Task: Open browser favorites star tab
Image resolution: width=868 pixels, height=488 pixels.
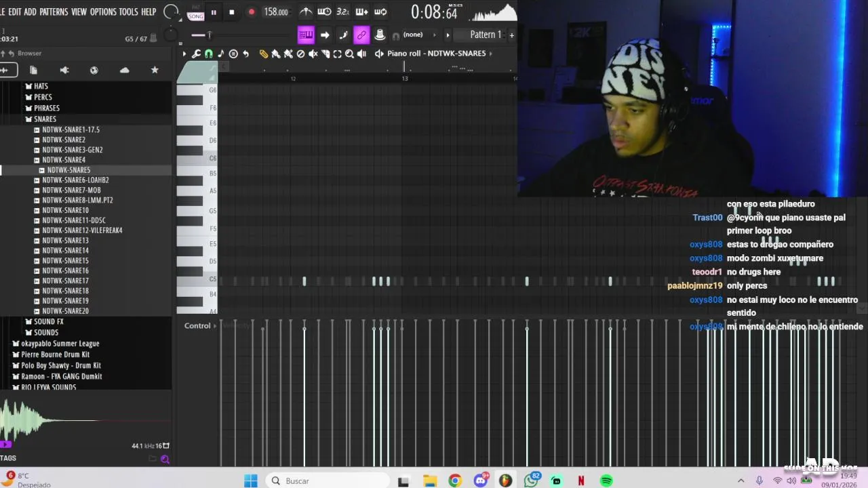Action: tap(155, 70)
